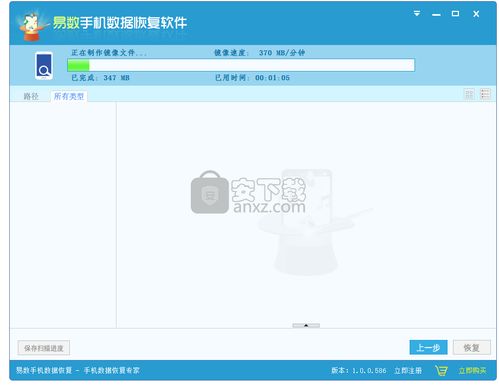Go back with the 上一步 button

click(x=428, y=348)
